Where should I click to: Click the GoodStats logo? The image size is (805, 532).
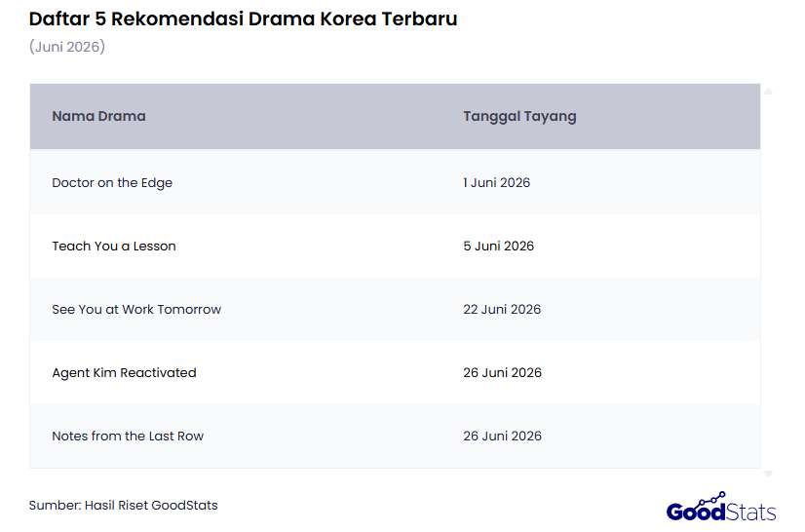(721, 507)
